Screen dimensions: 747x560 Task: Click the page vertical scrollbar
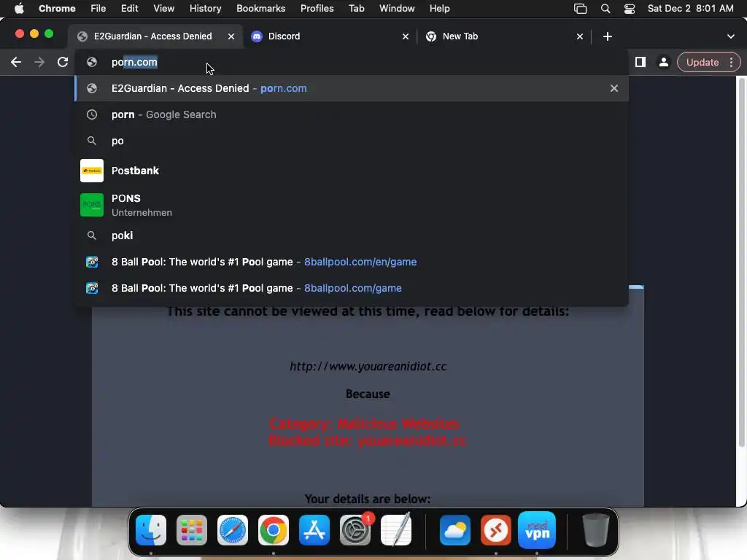click(741, 262)
